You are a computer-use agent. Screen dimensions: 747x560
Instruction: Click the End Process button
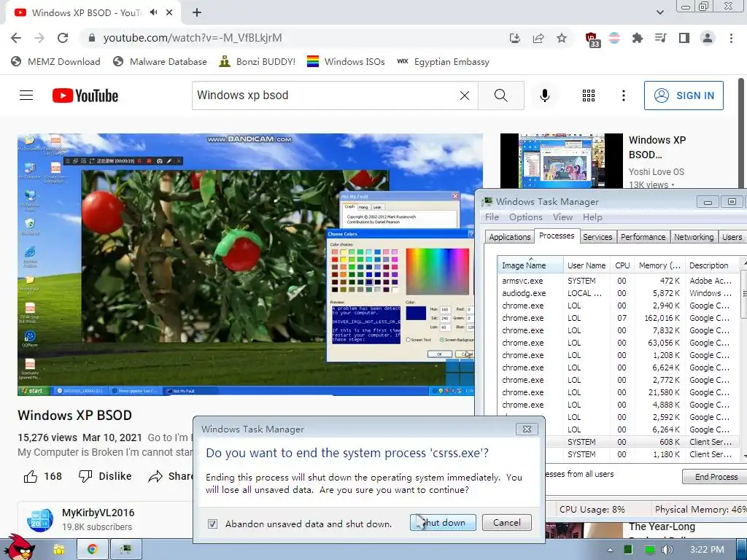(716, 477)
